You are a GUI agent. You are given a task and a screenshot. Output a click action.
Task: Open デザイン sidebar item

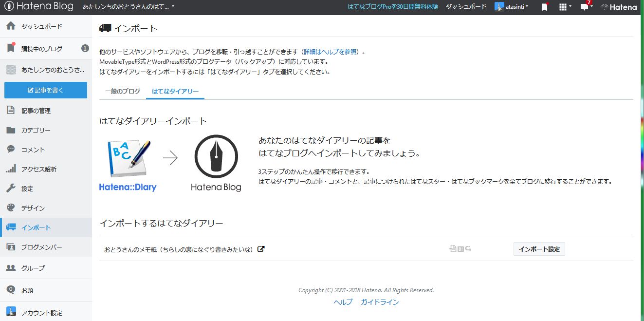tap(46, 208)
